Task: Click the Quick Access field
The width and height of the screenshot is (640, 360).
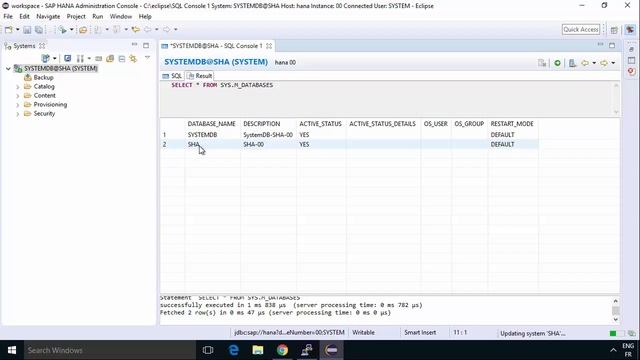Action: (581, 29)
